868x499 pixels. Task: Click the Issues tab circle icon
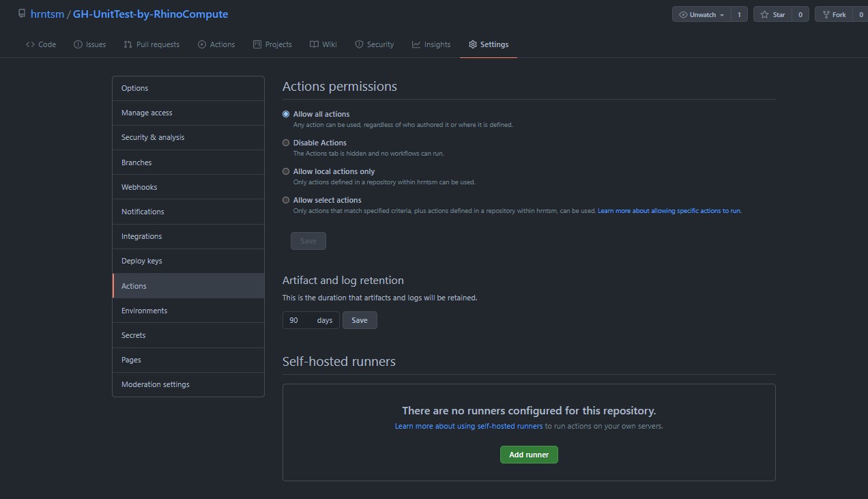point(78,44)
